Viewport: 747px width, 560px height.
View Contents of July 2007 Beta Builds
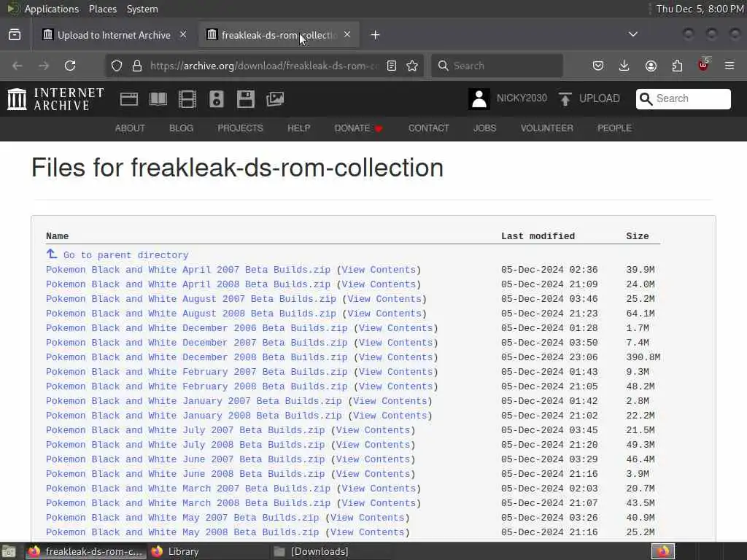pyautogui.click(x=373, y=430)
